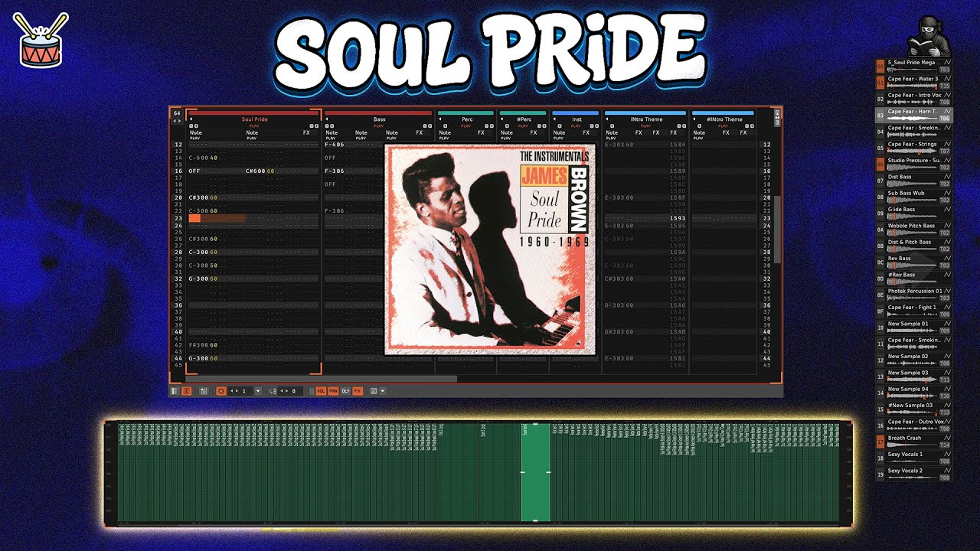980x551 pixels.
Task: Click blue color bar above Inst track
Action: tap(577, 112)
